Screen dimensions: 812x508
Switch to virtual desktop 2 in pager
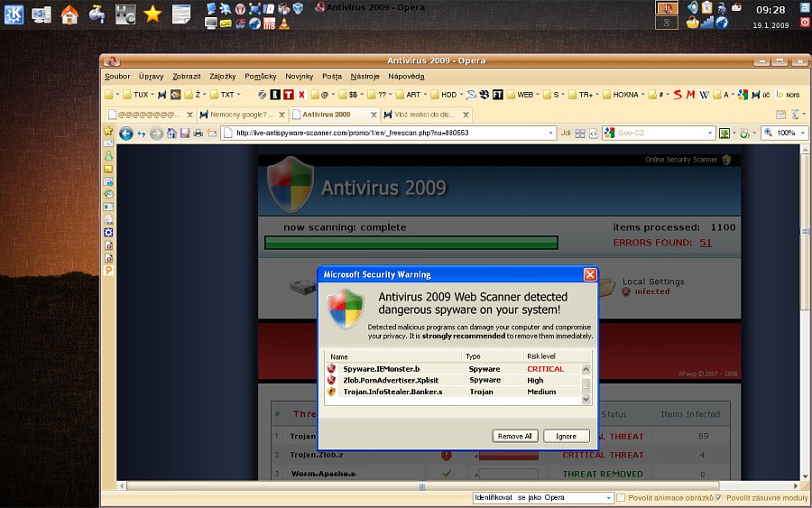pos(667,23)
